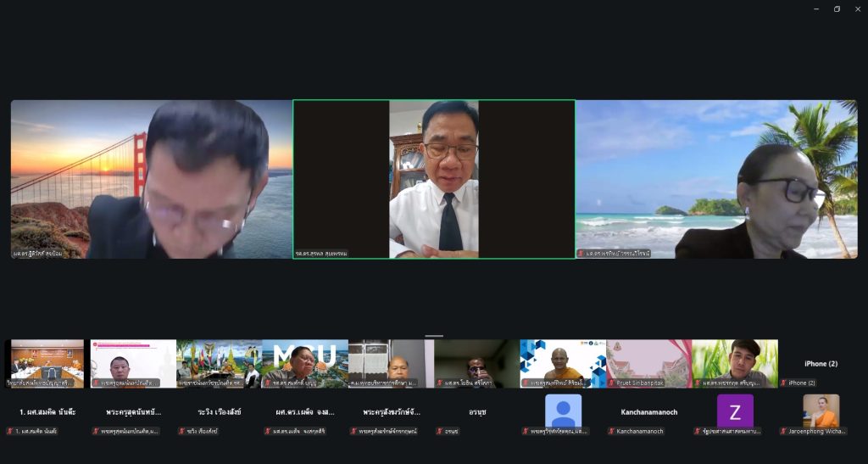
Task: Select the Pruet Sinbanpitak pink background tile
Action: [x=648, y=363]
